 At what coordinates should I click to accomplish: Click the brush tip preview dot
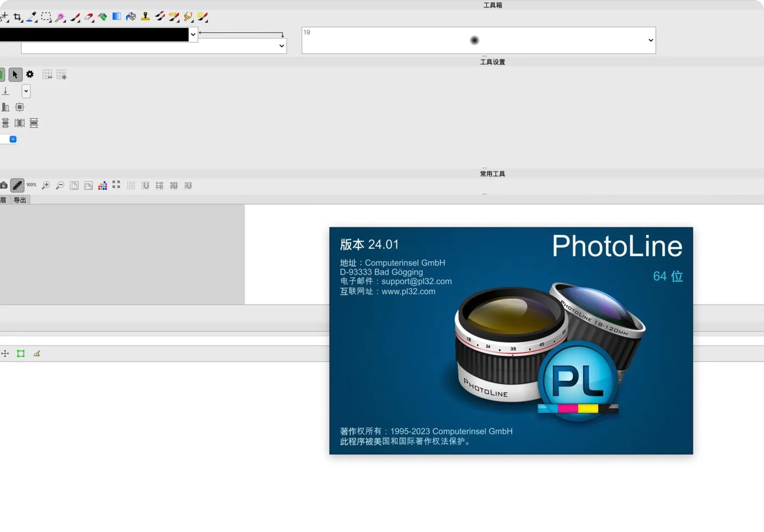point(474,40)
